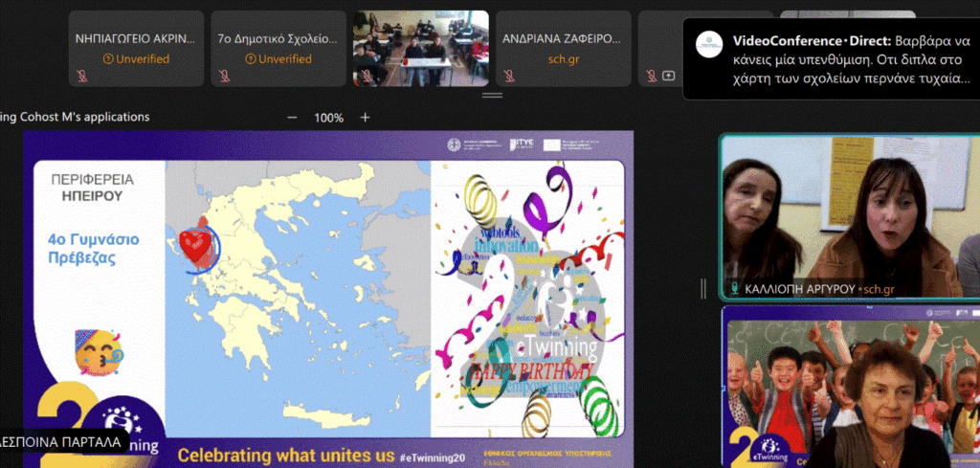The height and width of the screenshot is (468, 980).
Task: Select the classroom video participant thumbnail
Action: point(420,48)
